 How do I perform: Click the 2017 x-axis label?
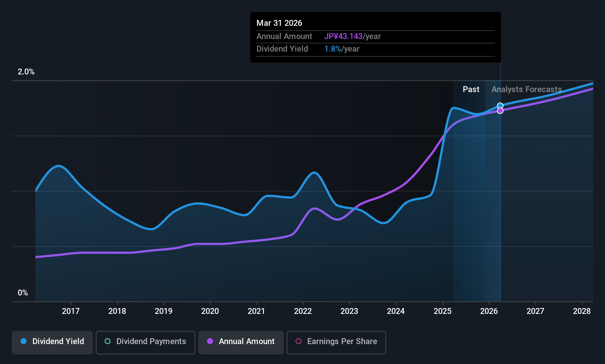pyautogui.click(x=71, y=311)
